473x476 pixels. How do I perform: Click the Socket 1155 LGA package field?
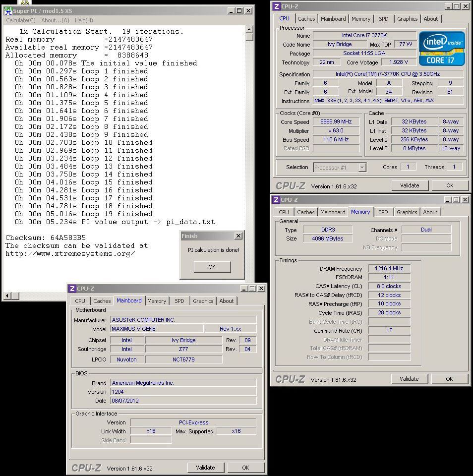[364, 53]
